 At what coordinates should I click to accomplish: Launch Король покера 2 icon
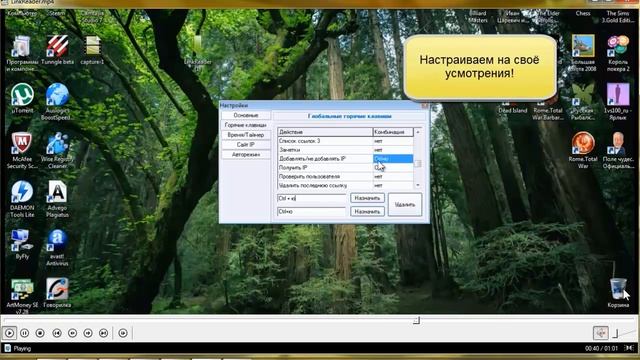[x=618, y=53]
